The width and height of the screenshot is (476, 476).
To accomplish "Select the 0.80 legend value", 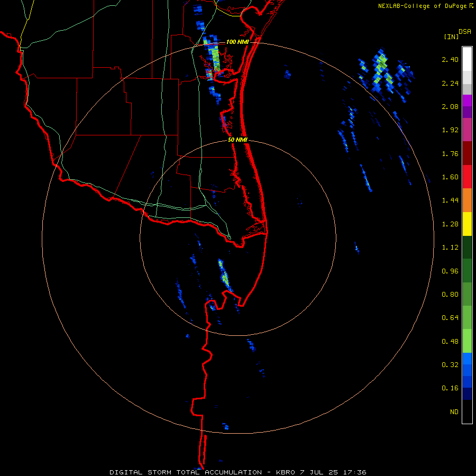I will 450,295.
